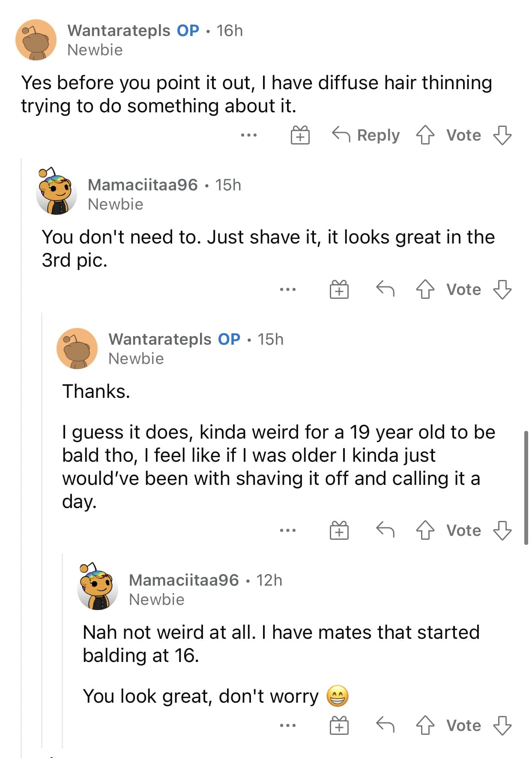Reply to Wantaratepls' first comment
This screenshot has height=758, width=532.
pyautogui.click(x=366, y=135)
